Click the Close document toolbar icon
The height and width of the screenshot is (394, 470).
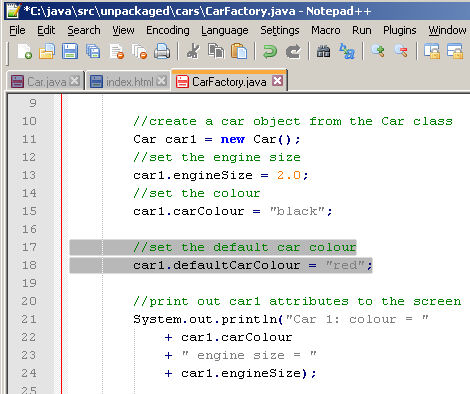click(x=116, y=52)
